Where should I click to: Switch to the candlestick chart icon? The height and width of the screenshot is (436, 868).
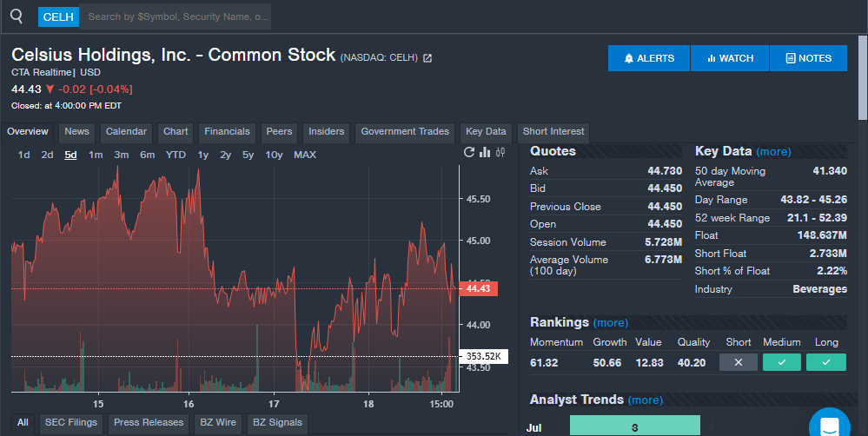click(x=500, y=152)
